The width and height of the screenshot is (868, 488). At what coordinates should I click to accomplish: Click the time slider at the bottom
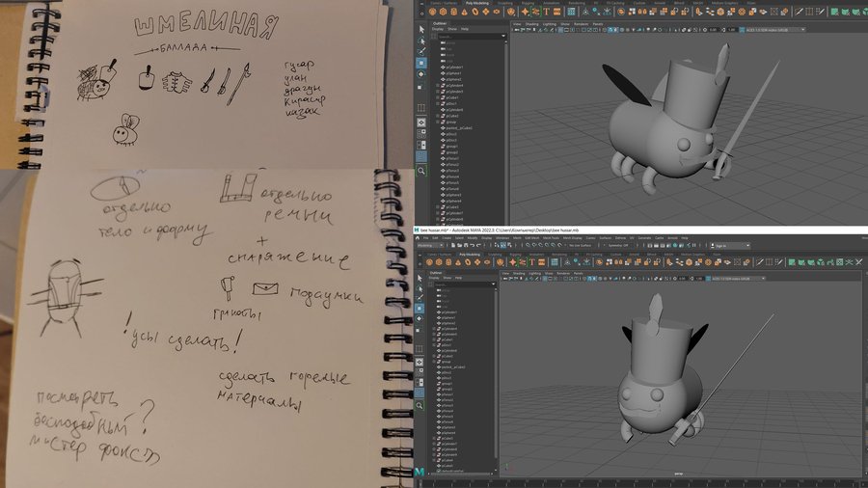coord(642,484)
